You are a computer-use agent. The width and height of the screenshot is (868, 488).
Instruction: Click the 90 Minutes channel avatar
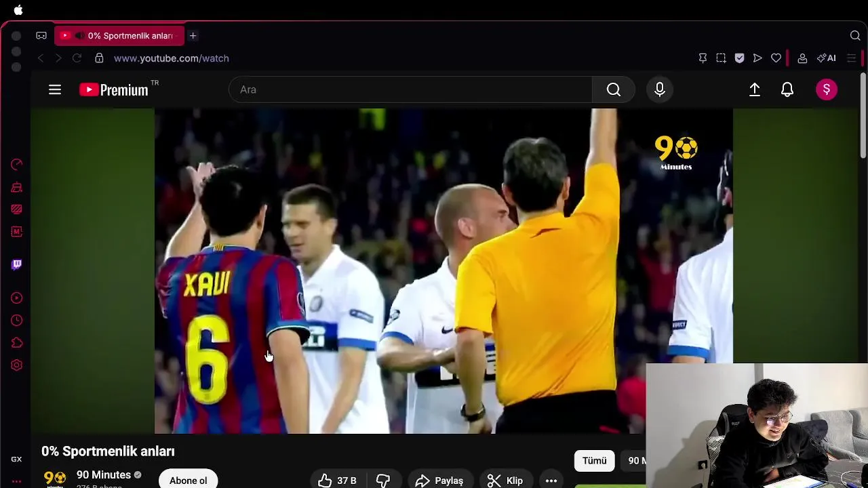pos(55,479)
